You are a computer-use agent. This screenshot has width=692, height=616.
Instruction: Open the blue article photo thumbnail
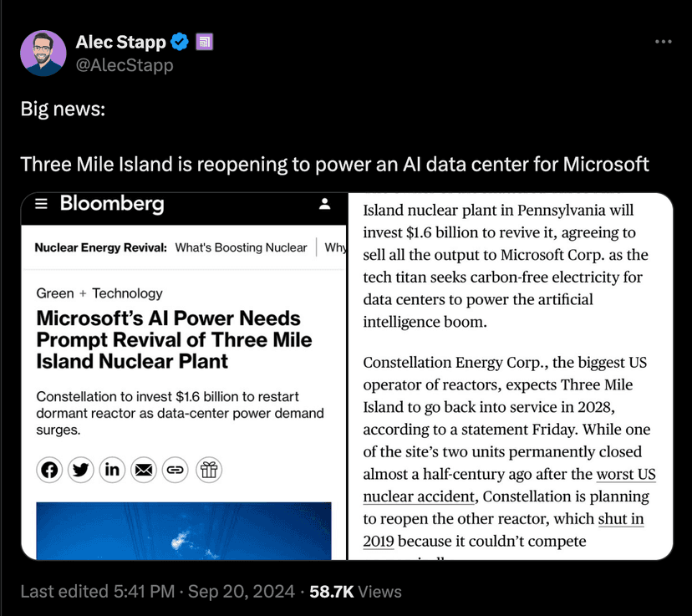184,531
